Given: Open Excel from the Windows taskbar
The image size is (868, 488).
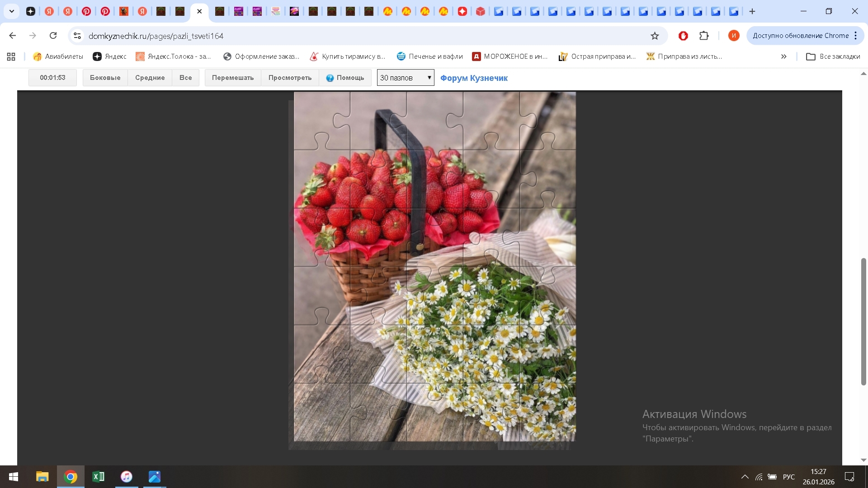Looking at the screenshot, I should 98,477.
